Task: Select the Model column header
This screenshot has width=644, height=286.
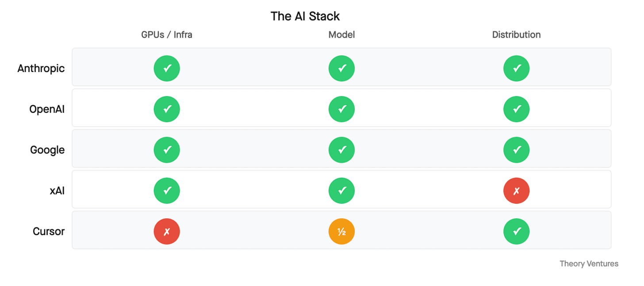Action: (x=341, y=34)
